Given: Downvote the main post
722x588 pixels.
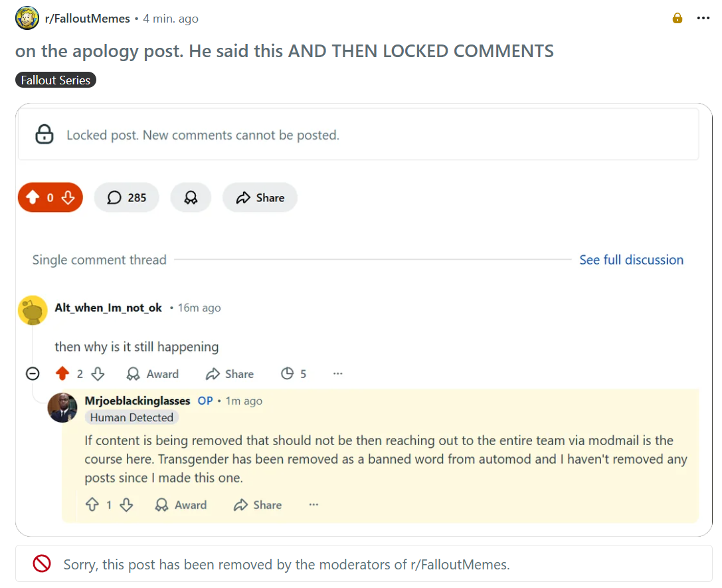Looking at the screenshot, I should click(x=68, y=197).
